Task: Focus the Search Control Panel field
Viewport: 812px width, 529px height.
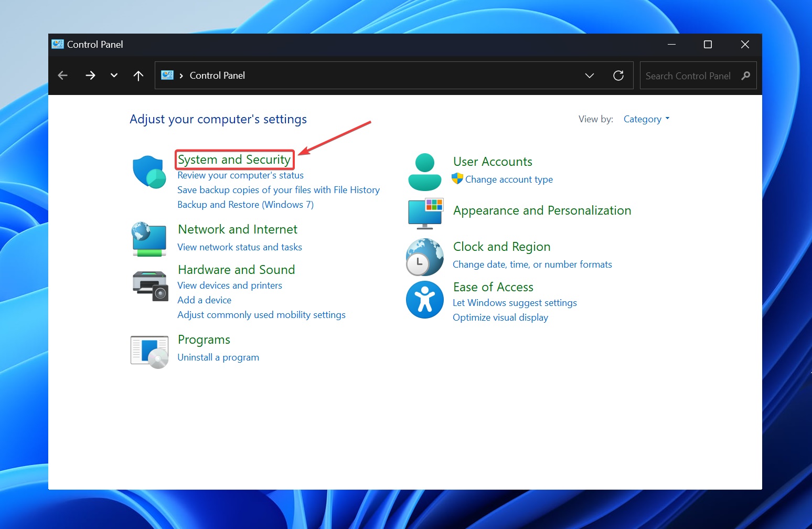Action: (698, 76)
